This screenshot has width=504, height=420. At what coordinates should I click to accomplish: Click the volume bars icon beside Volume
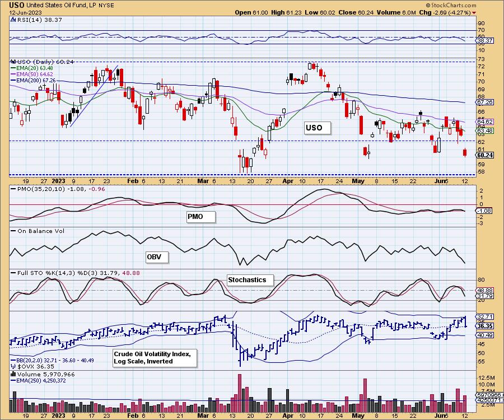[x=13, y=374]
